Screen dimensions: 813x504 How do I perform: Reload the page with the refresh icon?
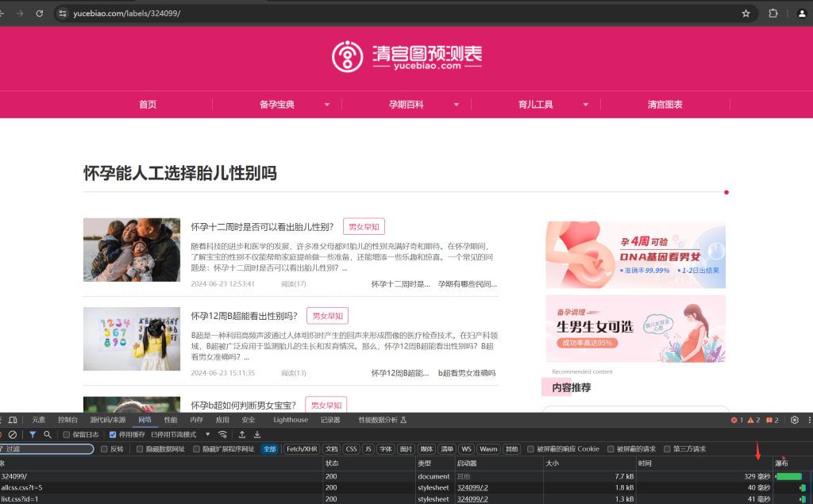pyautogui.click(x=40, y=13)
